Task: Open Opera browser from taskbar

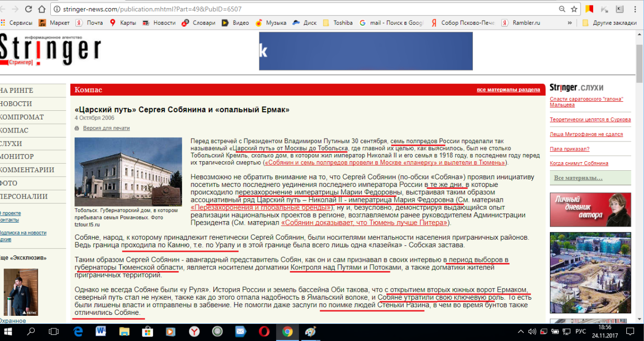Action: [x=264, y=332]
